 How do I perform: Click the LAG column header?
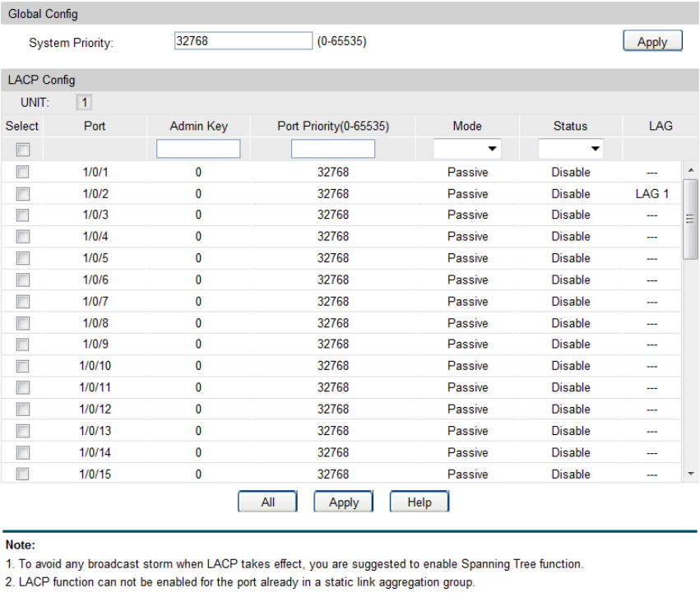661,126
